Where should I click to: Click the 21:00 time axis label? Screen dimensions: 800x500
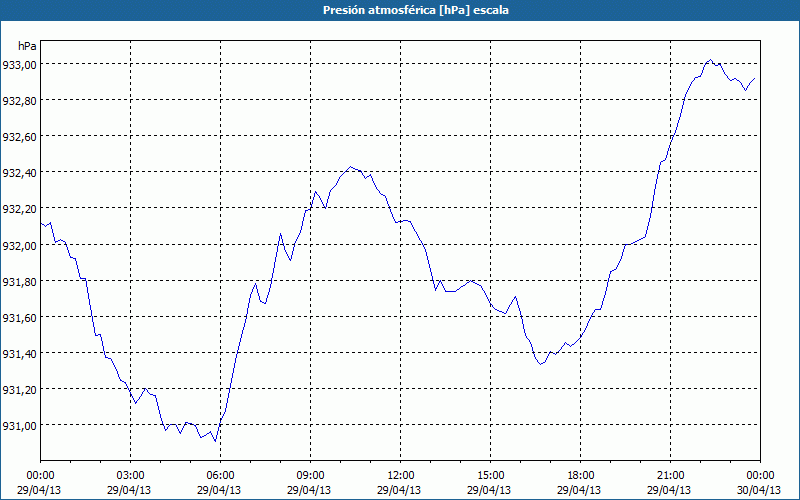pos(670,476)
